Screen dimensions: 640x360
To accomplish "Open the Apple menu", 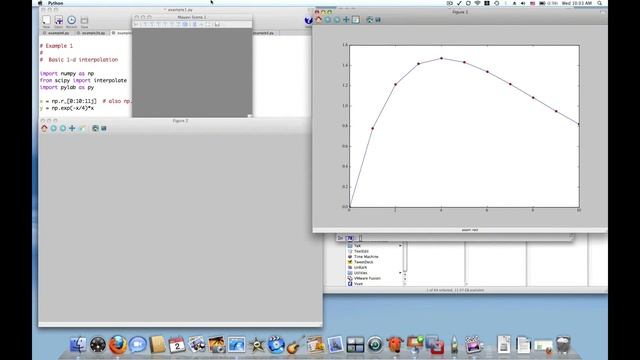I will [40, 3].
